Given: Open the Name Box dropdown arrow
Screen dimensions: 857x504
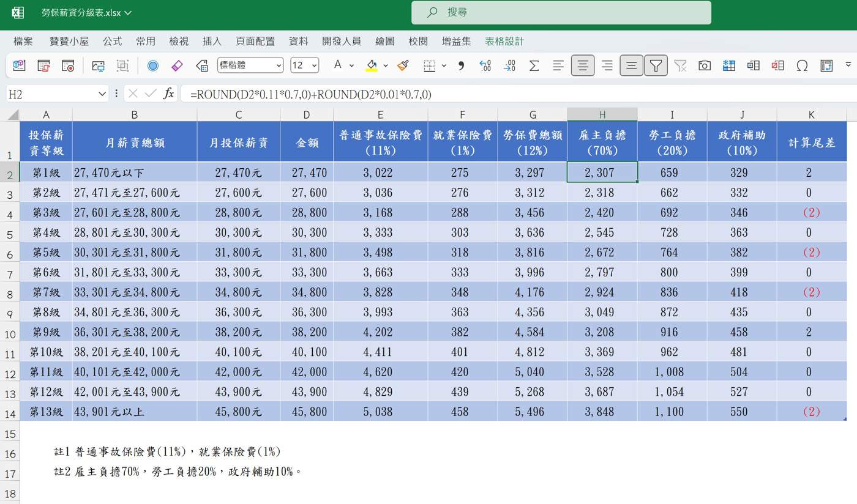Looking at the screenshot, I should click(x=102, y=94).
